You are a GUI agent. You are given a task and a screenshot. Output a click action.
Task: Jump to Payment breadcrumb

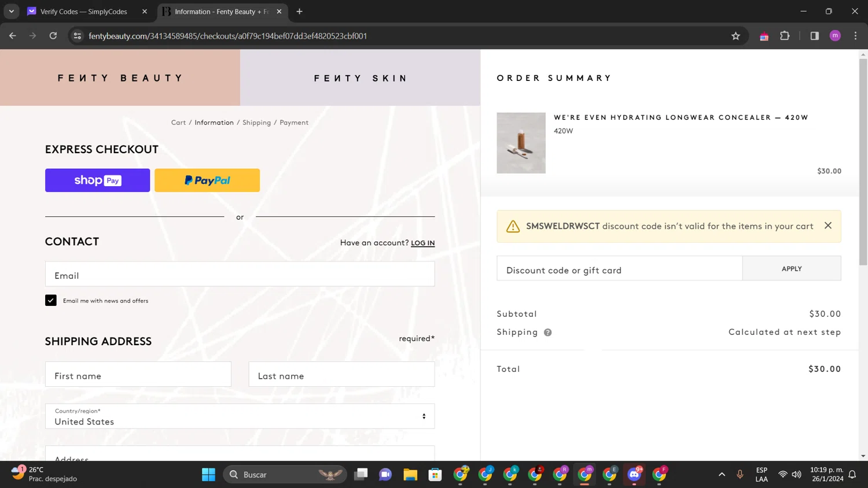coord(294,123)
